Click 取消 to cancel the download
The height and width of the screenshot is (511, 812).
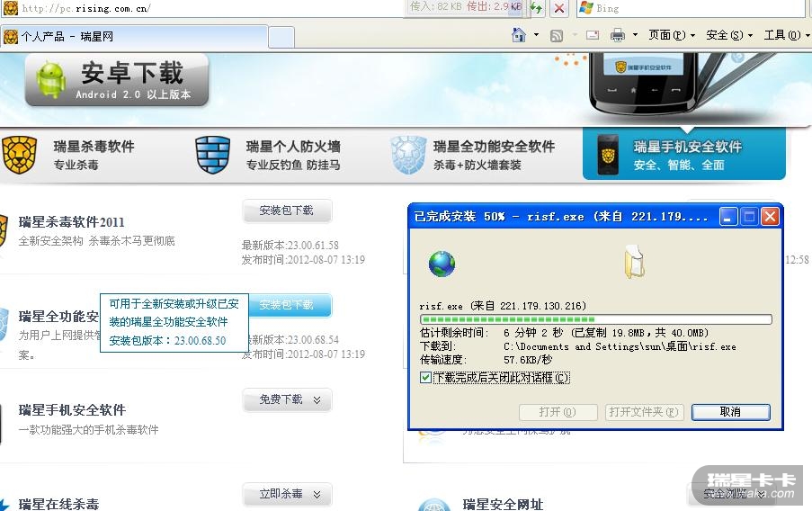731,412
